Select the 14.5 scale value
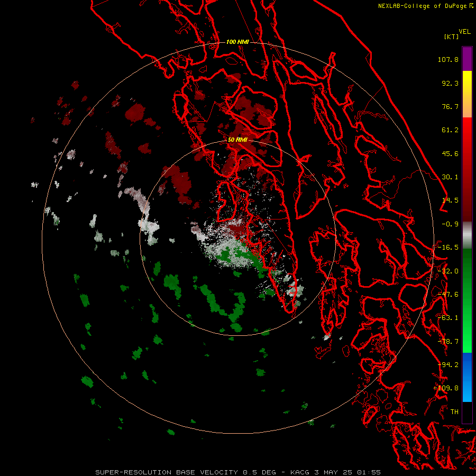This screenshot has height=476, width=476. tap(450, 200)
